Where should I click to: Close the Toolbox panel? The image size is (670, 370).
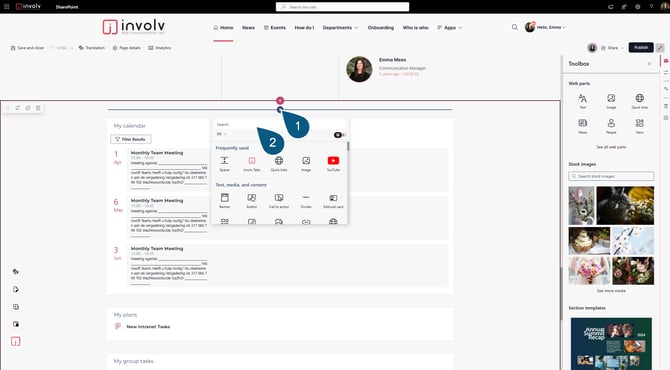coord(649,64)
